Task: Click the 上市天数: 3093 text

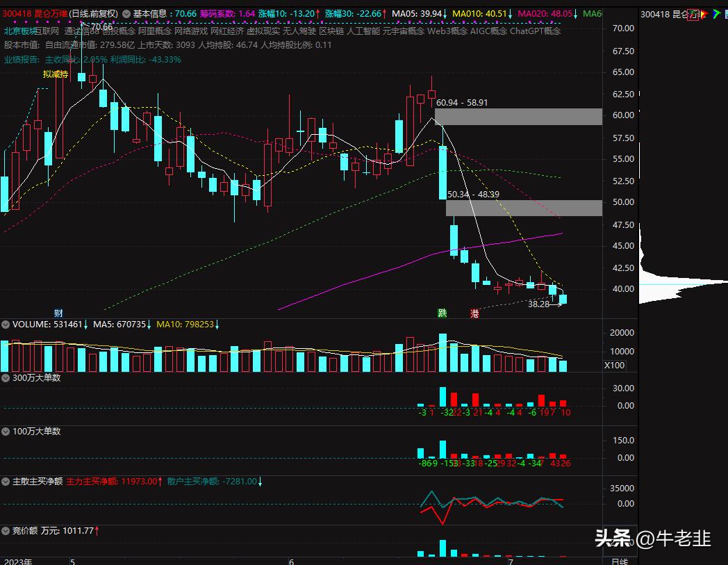Action: click(x=166, y=45)
